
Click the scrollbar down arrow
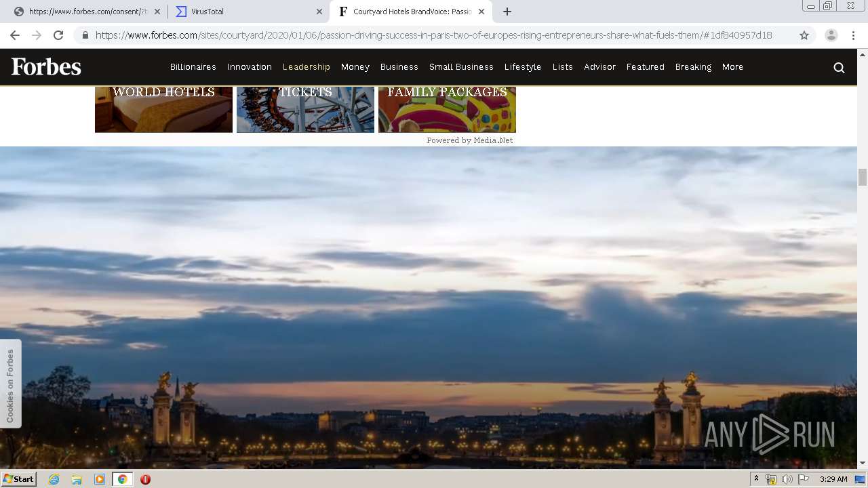tap(863, 464)
